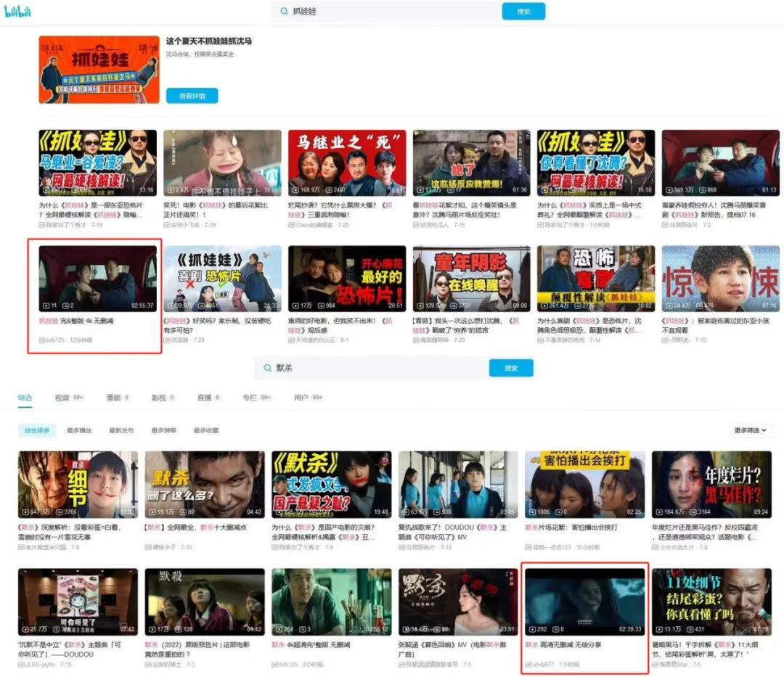Open the 马继业=谷爱凌 thumbnail
This screenshot has height=677, width=784.
click(97, 163)
